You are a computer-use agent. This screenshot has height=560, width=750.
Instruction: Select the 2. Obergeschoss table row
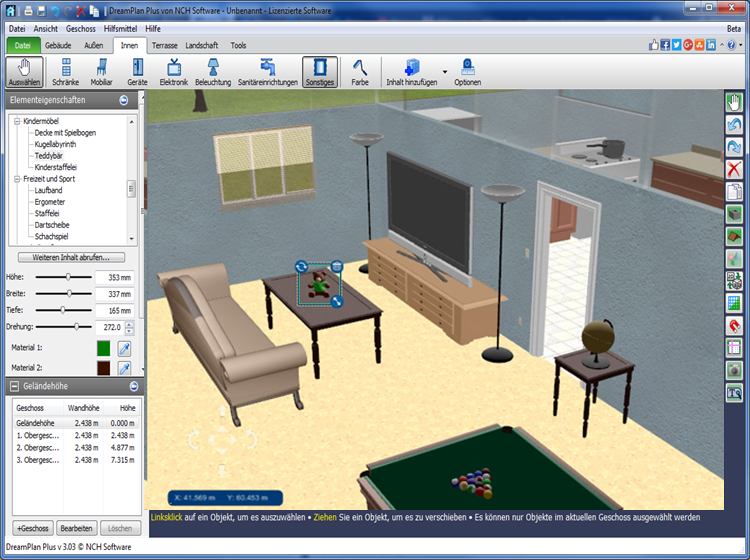[x=76, y=448]
